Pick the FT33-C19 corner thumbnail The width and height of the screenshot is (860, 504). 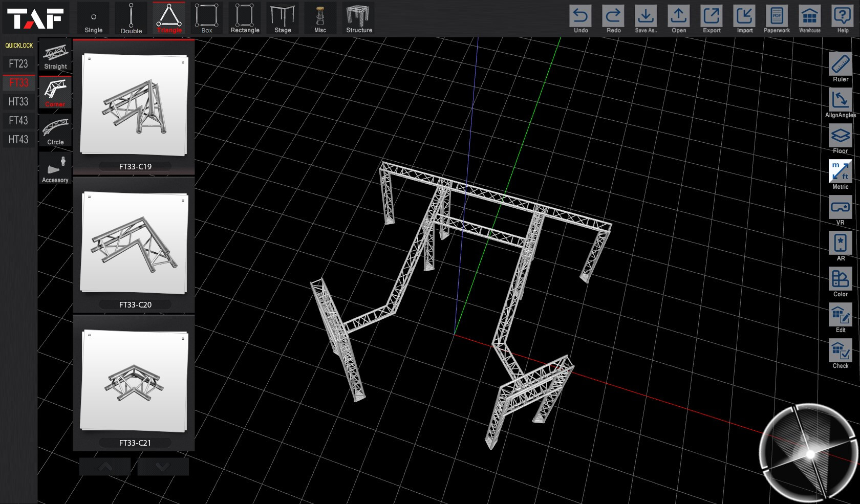click(134, 104)
